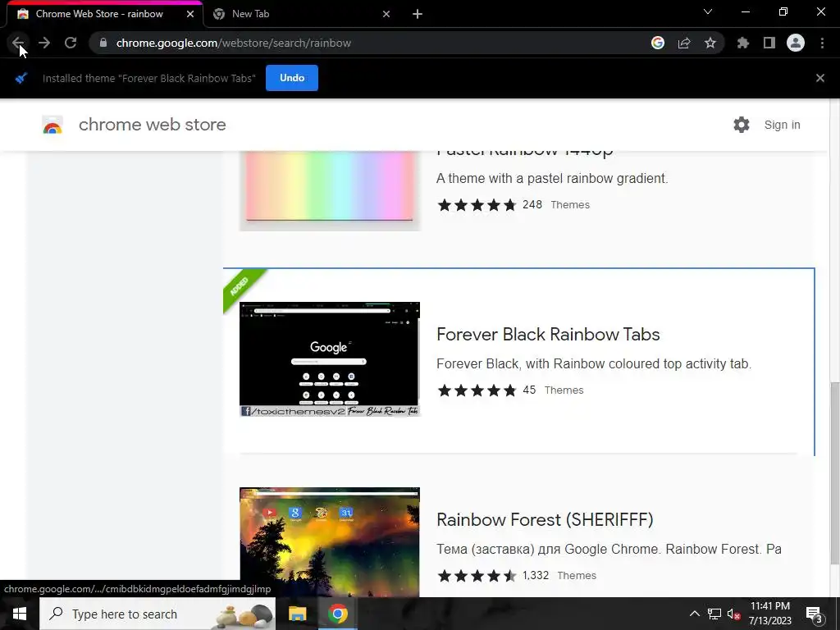Open the tab search chevron

point(708,11)
